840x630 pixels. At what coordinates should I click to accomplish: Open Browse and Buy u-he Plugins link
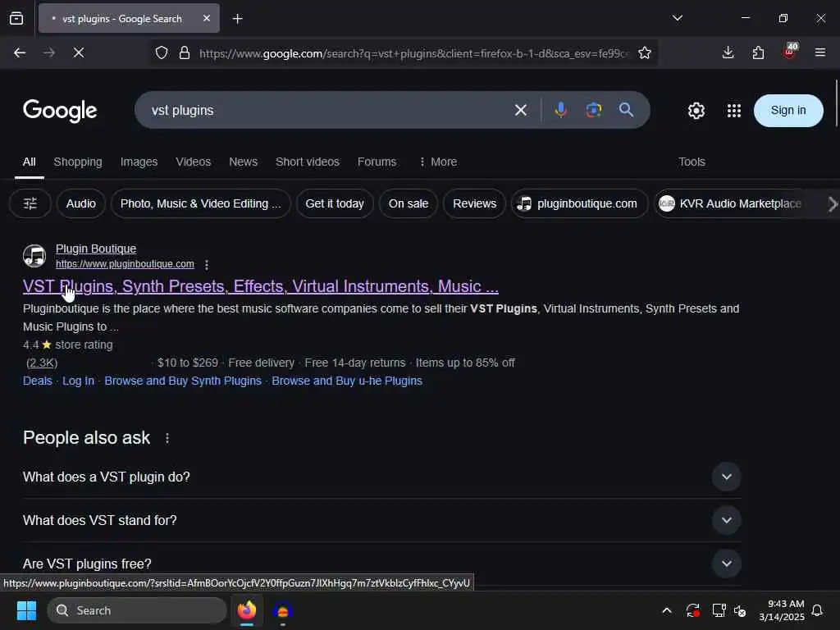click(347, 381)
